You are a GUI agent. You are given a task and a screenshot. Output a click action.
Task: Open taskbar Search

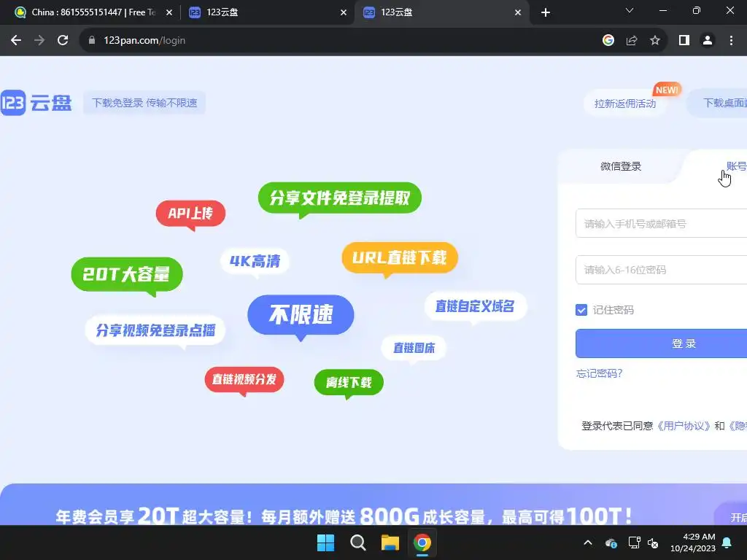(357, 542)
